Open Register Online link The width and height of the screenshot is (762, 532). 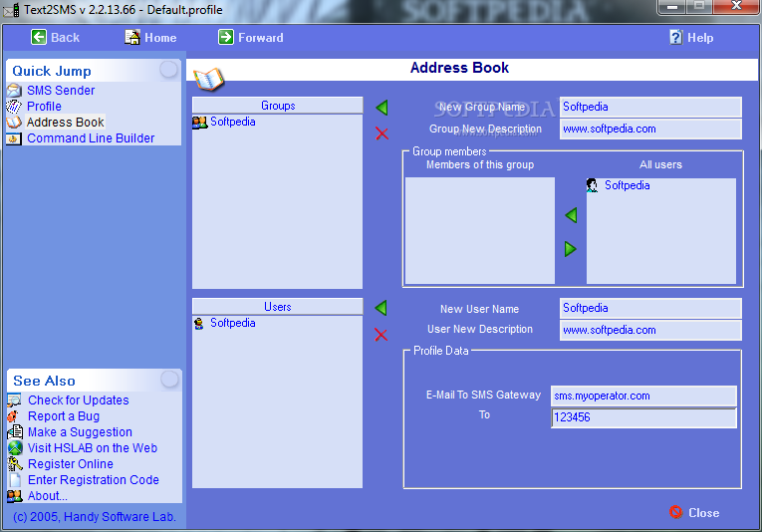pos(71,464)
